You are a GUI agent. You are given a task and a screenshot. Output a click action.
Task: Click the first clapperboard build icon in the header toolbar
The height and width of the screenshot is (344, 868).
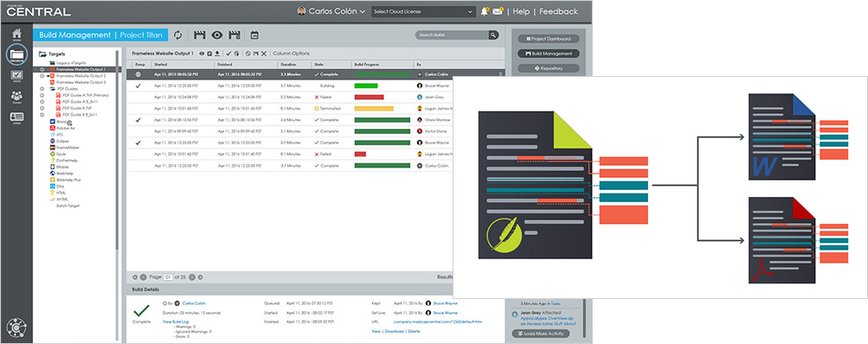click(200, 35)
